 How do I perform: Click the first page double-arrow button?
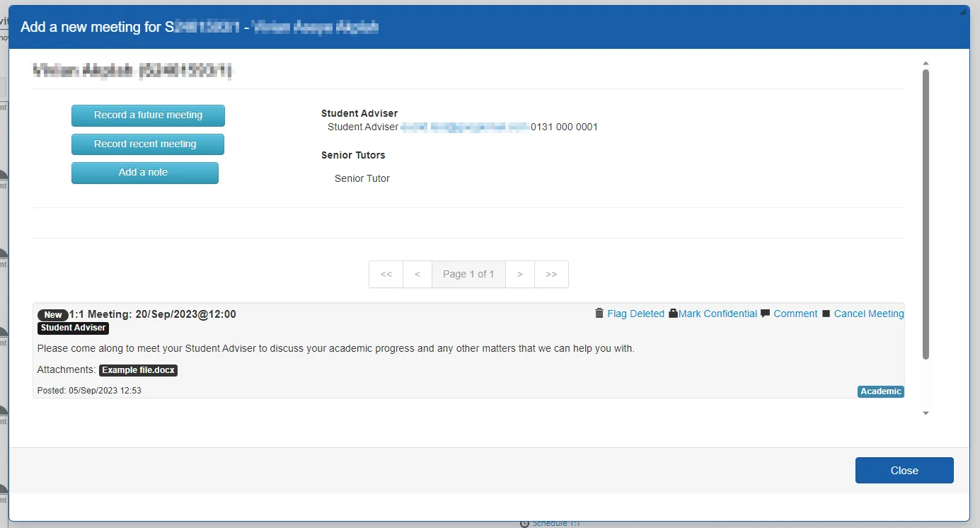tap(386, 274)
